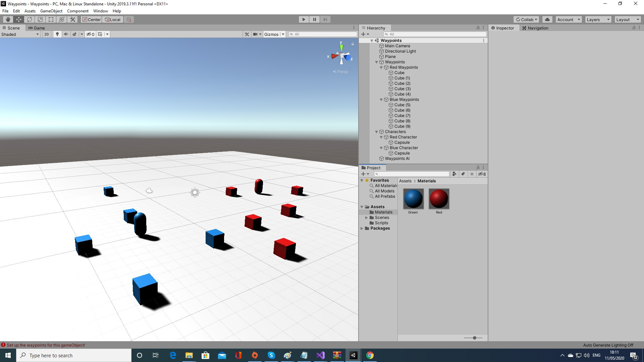Toggle 2D view mode

coord(47,34)
